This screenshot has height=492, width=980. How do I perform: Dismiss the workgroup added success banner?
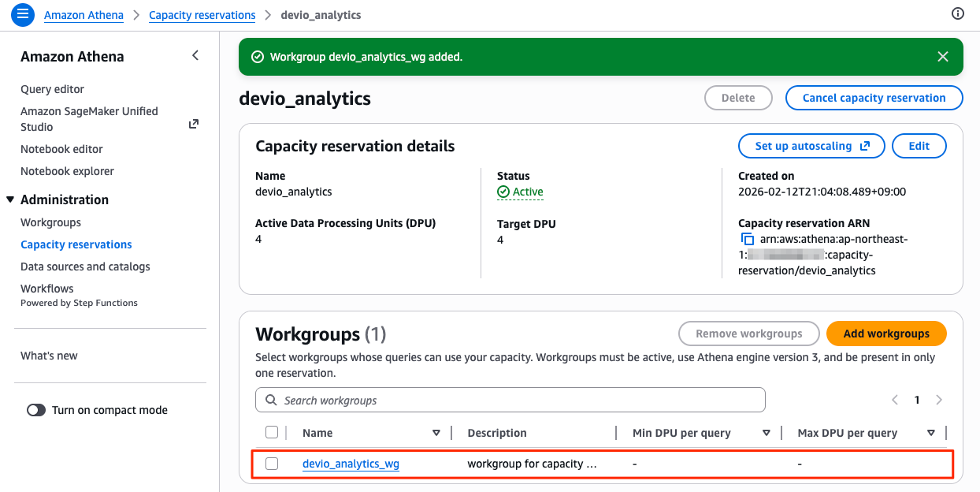943,57
